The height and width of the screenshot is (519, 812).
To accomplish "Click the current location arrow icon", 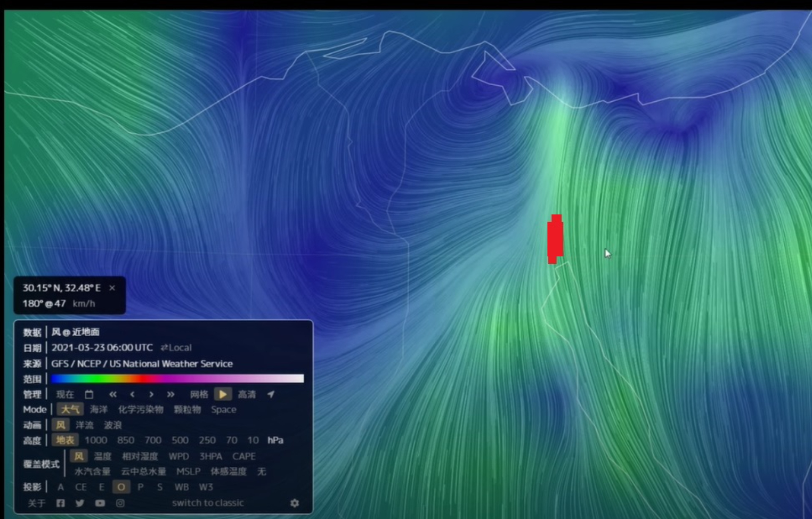I will pos(271,394).
